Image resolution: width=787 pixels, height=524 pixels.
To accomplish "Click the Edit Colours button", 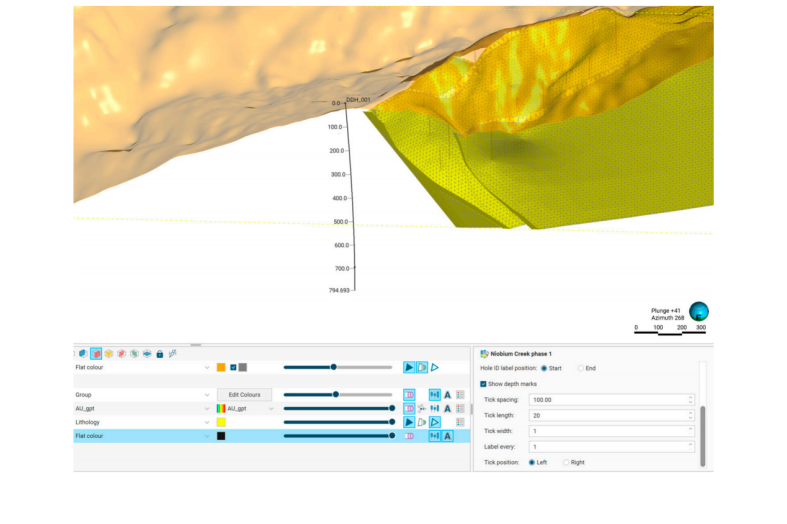I will tap(244, 395).
